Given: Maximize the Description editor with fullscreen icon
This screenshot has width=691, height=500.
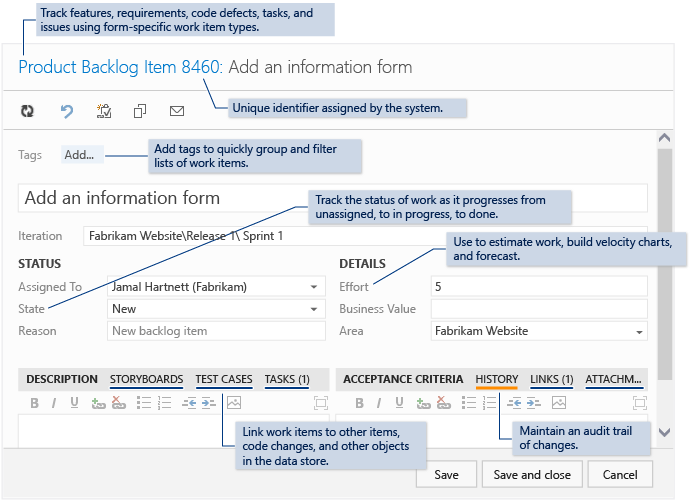Looking at the screenshot, I should click(x=321, y=403).
